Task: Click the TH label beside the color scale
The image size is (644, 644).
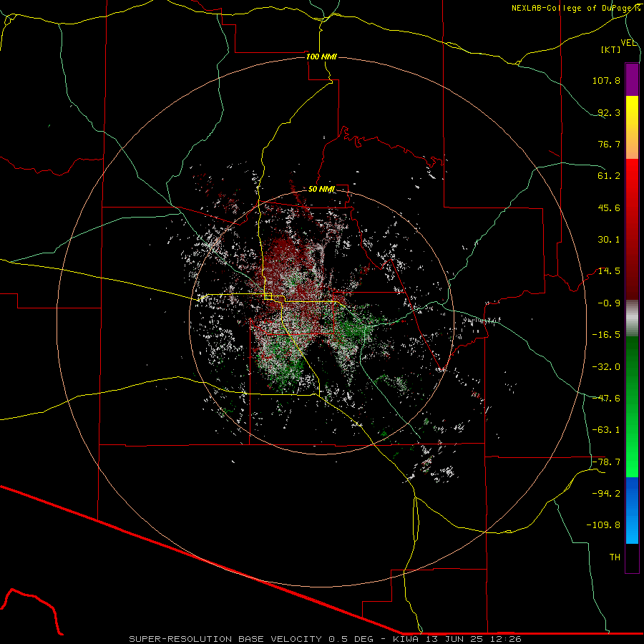Action: pos(615,557)
